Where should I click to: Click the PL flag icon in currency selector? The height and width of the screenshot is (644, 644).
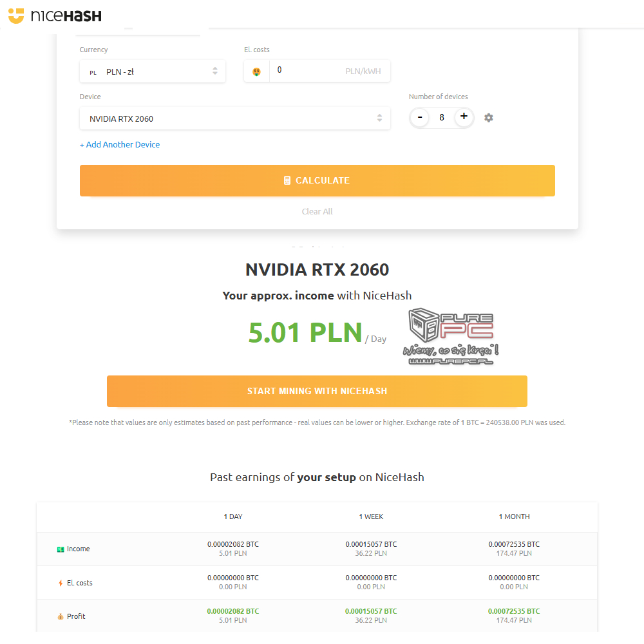92,72
